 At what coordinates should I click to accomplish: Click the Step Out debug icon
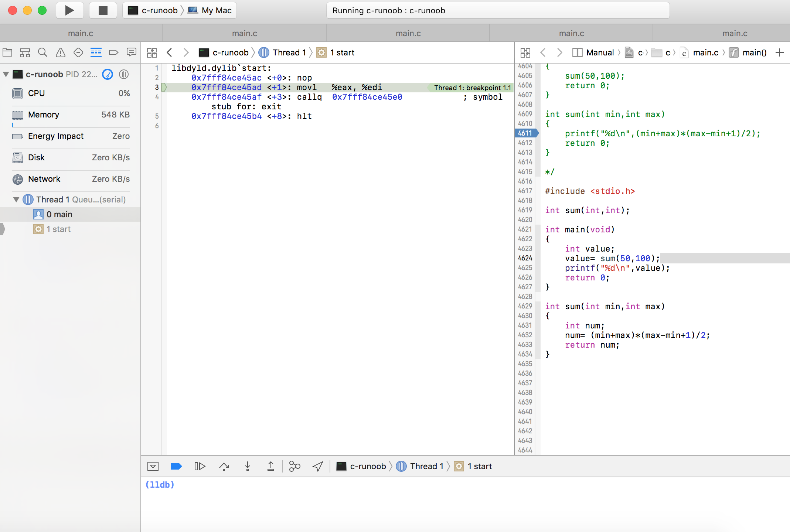(x=271, y=466)
